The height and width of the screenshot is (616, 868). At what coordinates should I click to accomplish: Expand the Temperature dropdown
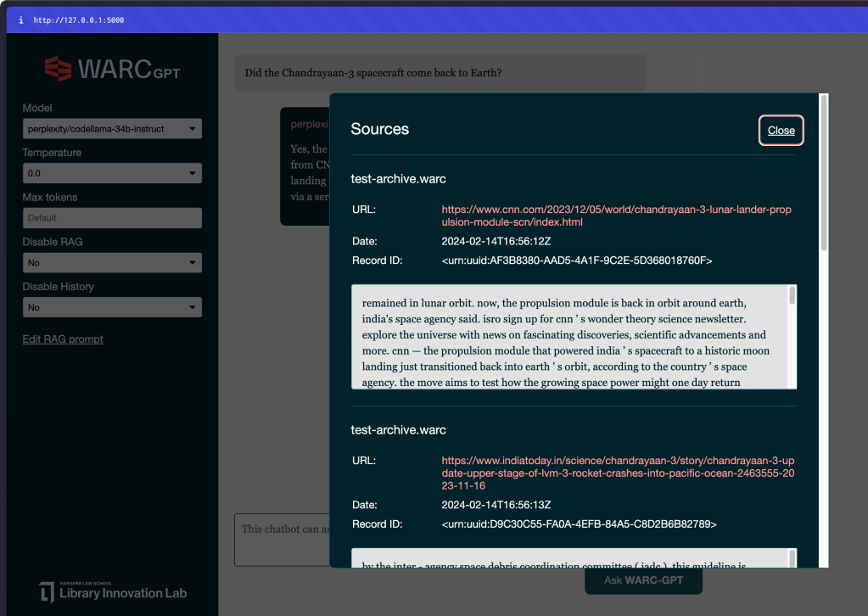pyautogui.click(x=112, y=173)
